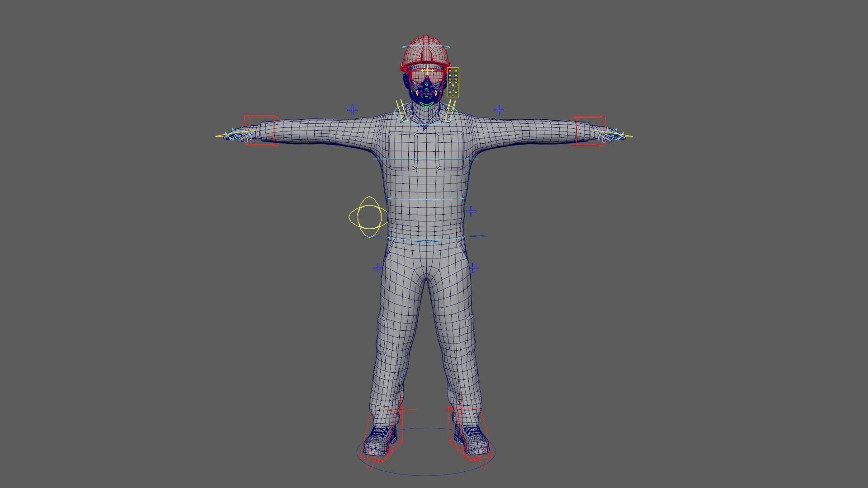Select the yellow clavicle control on viewer's right shoulder
This screenshot has height=488, width=868.
coord(450,111)
